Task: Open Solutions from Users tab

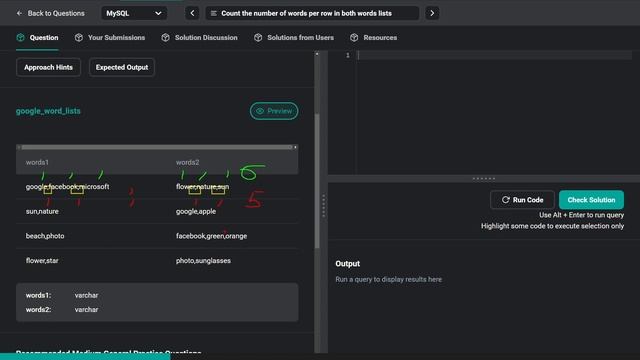Action: [x=294, y=38]
